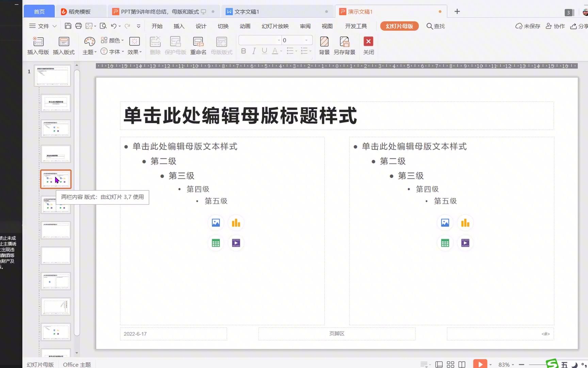The image size is (588, 368).
Task: Click the Slide Master (幻灯片母版) tab button
Action: pos(399,26)
